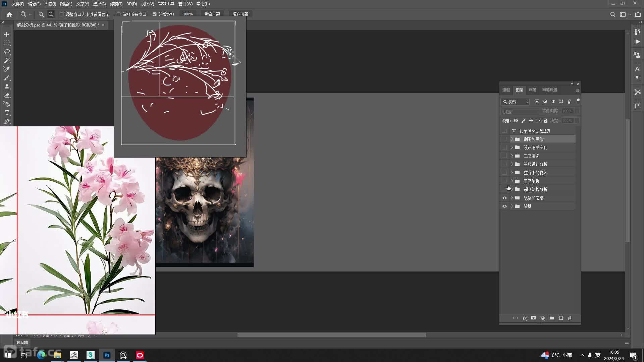Select the Rectangular Marquee tool
Viewport: 644px width, 362px height.
(7, 43)
